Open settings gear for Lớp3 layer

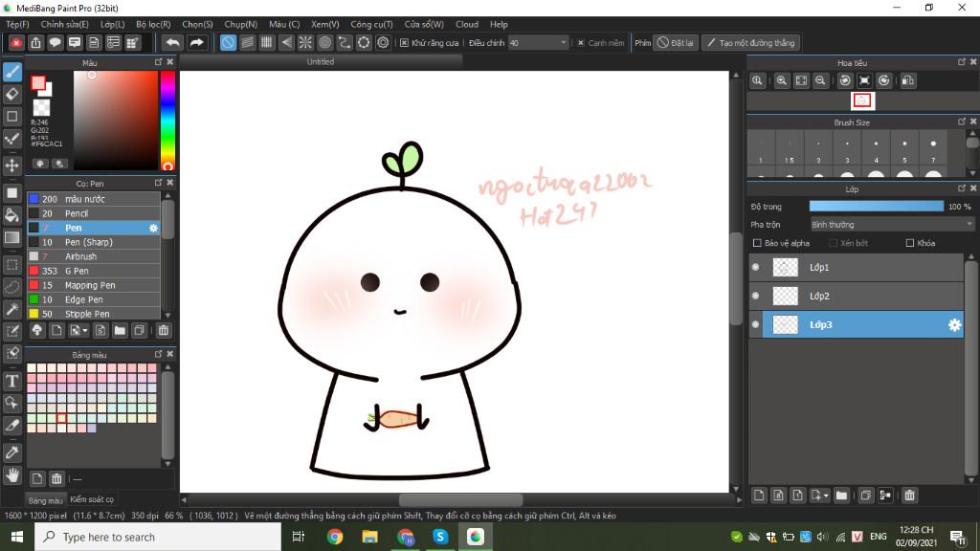point(953,325)
